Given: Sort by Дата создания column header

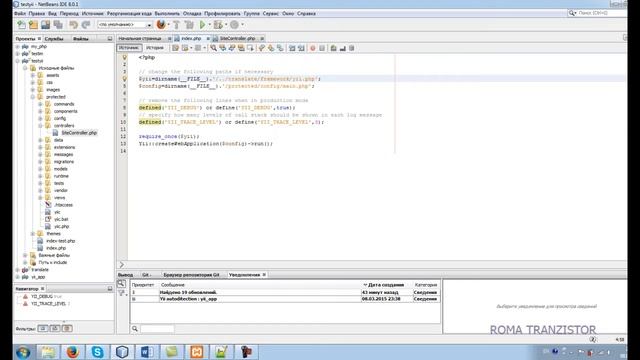Looking at the screenshot, I should 386,285.
